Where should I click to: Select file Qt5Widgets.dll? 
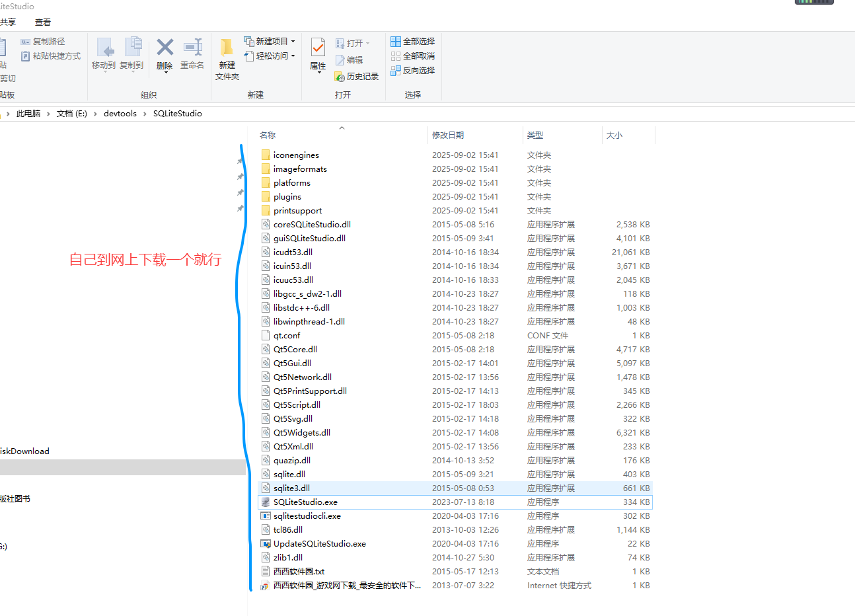click(x=302, y=432)
